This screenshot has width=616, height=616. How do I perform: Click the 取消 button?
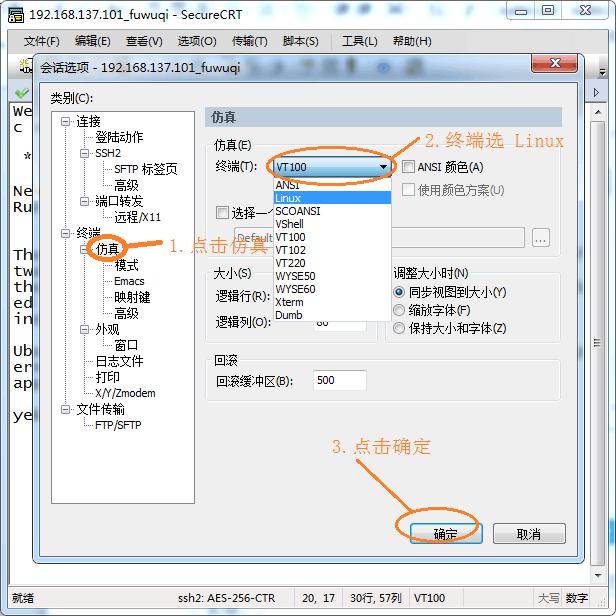tap(529, 534)
